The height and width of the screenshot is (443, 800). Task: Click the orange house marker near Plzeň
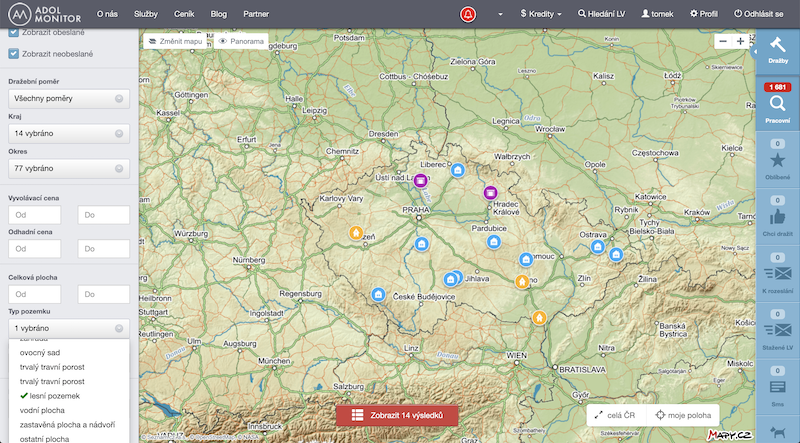point(356,233)
